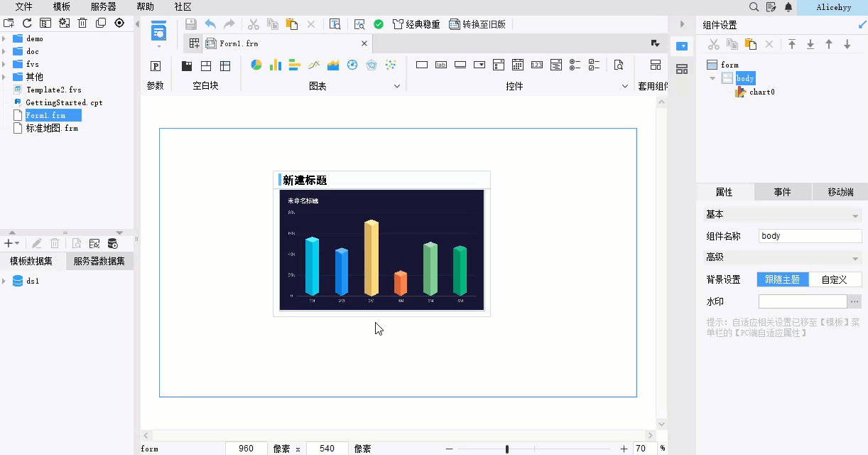The height and width of the screenshot is (455, 868).
Task: Insert a scatter chart component
Action: 391,65
